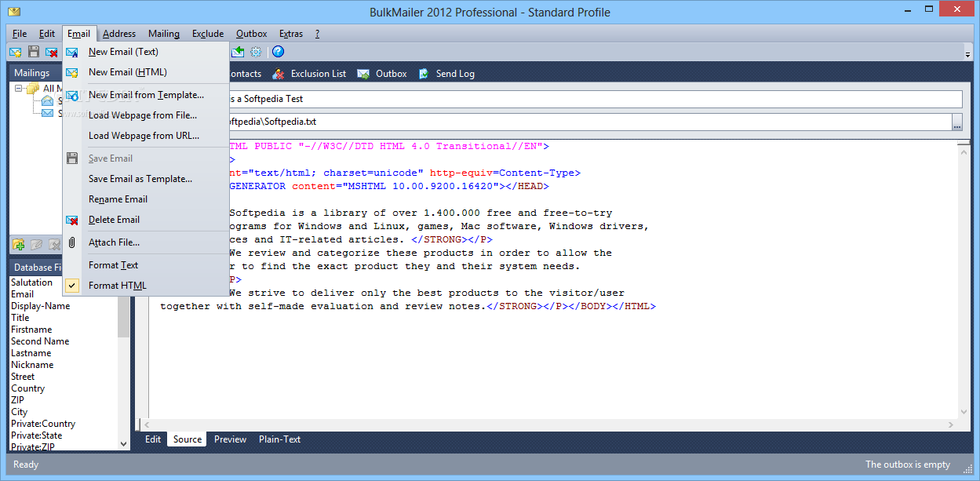The width and height of the screenshot is (980, 481).
Task: Select the Nickname database field
Action: click(x=32, y=365)
